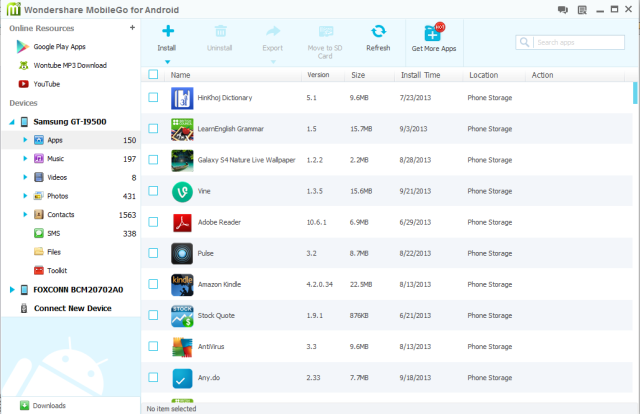Viewport: 640px width, 414px height.
Task: Click the Amazon Kindle app icon
Action: pyautogui.click(x=182, y=285)
